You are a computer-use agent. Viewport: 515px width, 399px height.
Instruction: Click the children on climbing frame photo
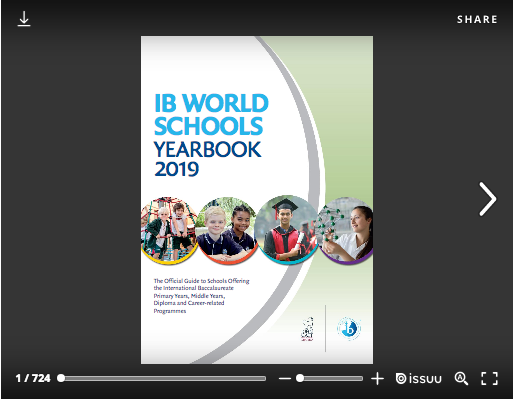(x=169, y=231)
